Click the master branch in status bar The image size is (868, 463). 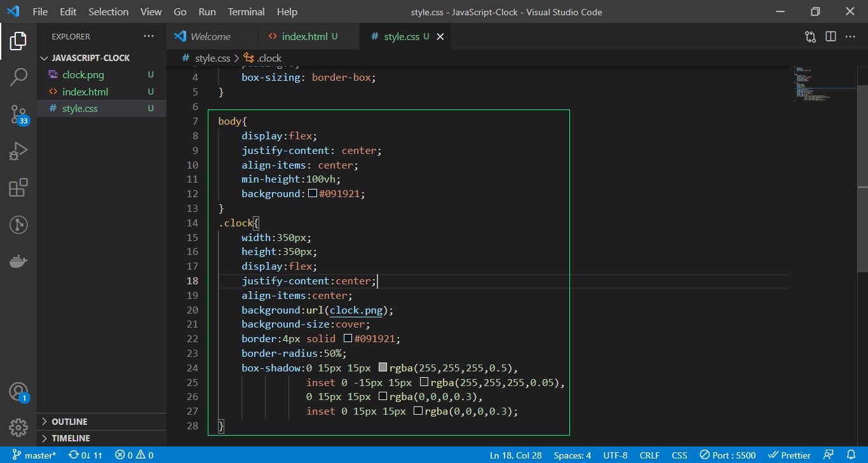(x=34, y=455)
